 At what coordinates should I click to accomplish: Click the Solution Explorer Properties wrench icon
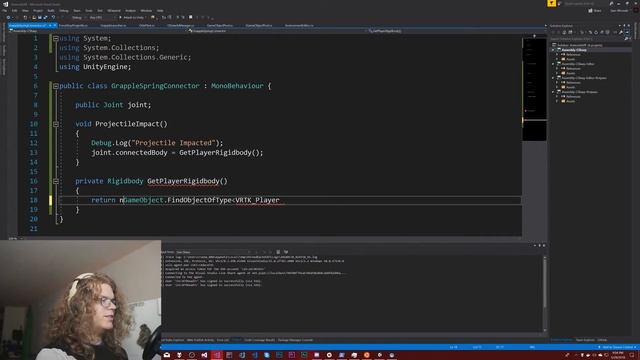click(621, 32)
